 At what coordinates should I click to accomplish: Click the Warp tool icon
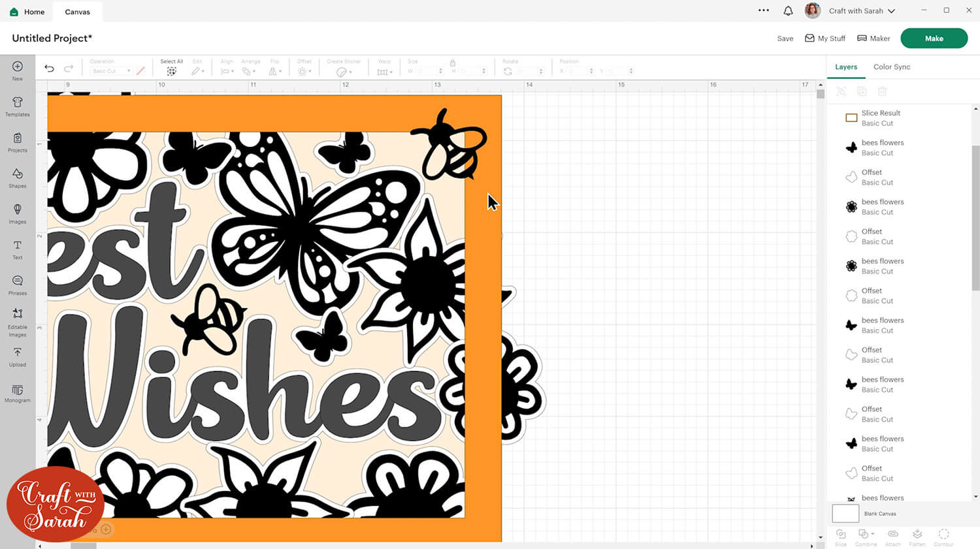click(x=384, y=71)
